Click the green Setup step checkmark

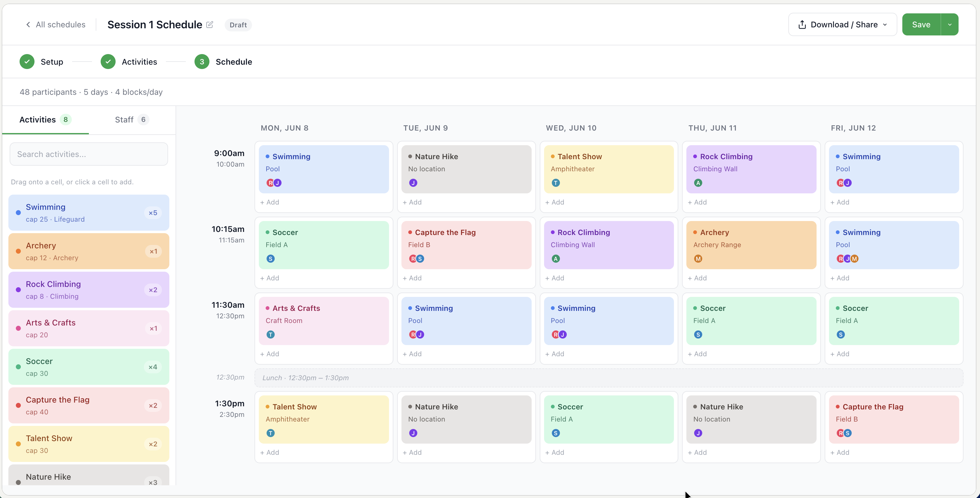click(x=27, y=62)
